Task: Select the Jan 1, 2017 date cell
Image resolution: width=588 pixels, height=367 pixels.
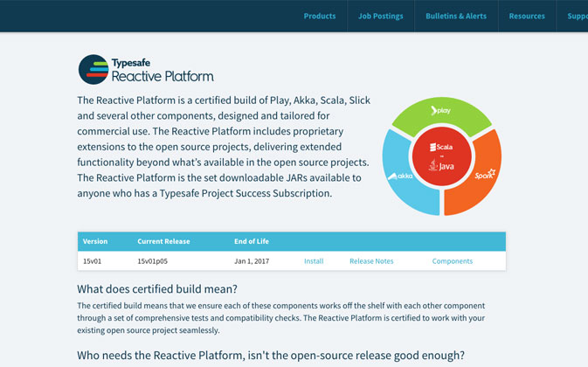Action: point(252,261)
